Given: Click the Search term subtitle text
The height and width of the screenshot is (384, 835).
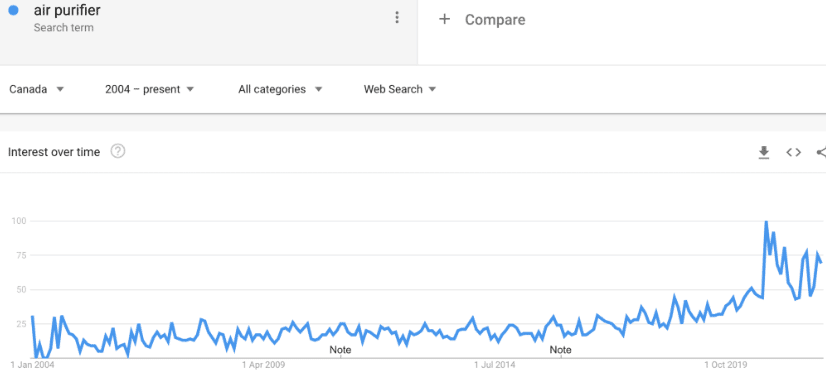Looking at the screenshot, I should (x=63, y=28).
